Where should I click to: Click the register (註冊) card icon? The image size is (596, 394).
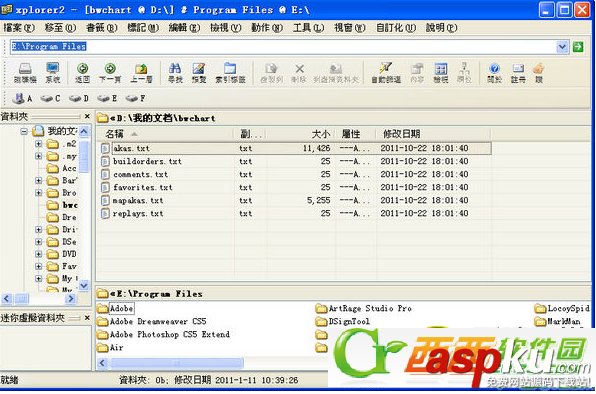[x=518, y=73]
